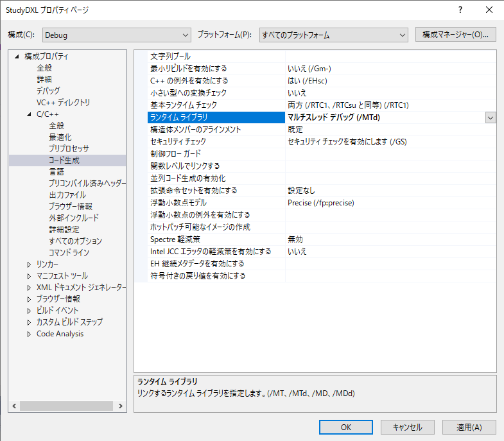
Task: Collapse the 構成プロパティ tree node
Action: [x=17, y=56]
